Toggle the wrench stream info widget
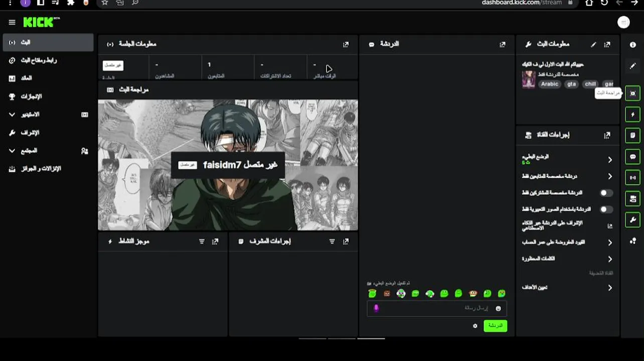Screen dimensions: 644x361 pyautogui.click(x=633, y=220)
